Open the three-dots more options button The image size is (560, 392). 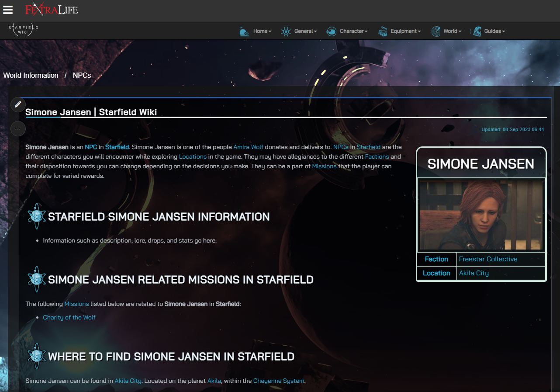click(18, 129)
